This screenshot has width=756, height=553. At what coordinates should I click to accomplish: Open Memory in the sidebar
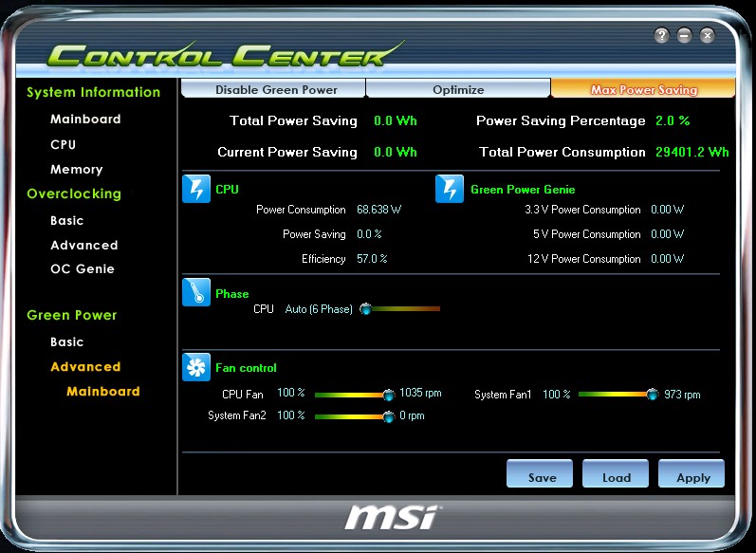(76, 169)
